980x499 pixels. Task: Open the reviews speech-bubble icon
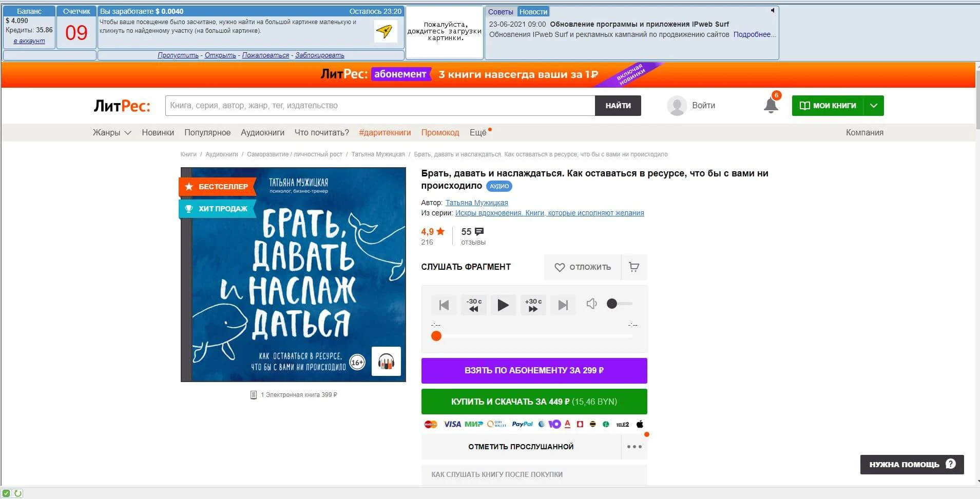pyautogui.click(x=479, y=232)
